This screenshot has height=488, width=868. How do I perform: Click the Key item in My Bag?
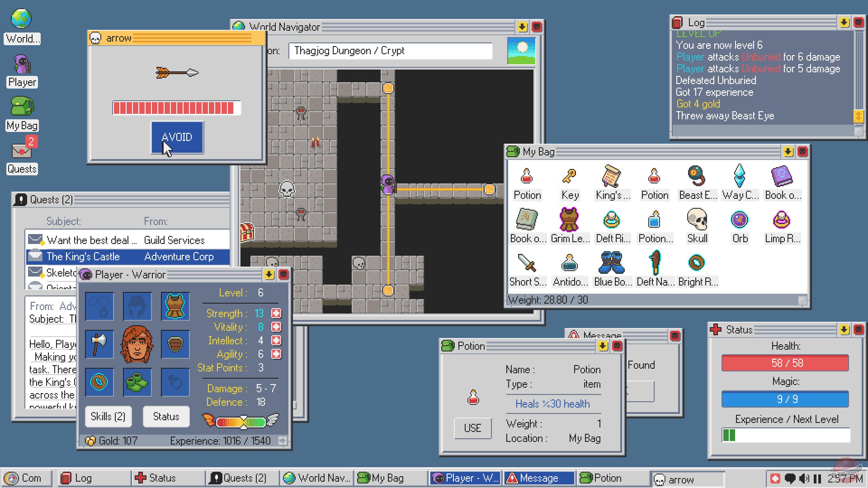569,177
